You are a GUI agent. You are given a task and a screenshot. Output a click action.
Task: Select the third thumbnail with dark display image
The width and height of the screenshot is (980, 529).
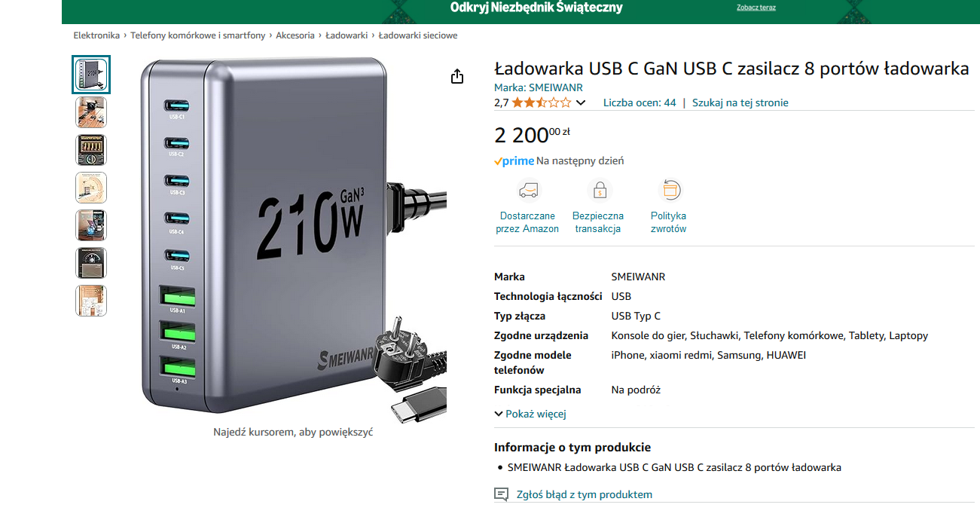tap(91, 150)
